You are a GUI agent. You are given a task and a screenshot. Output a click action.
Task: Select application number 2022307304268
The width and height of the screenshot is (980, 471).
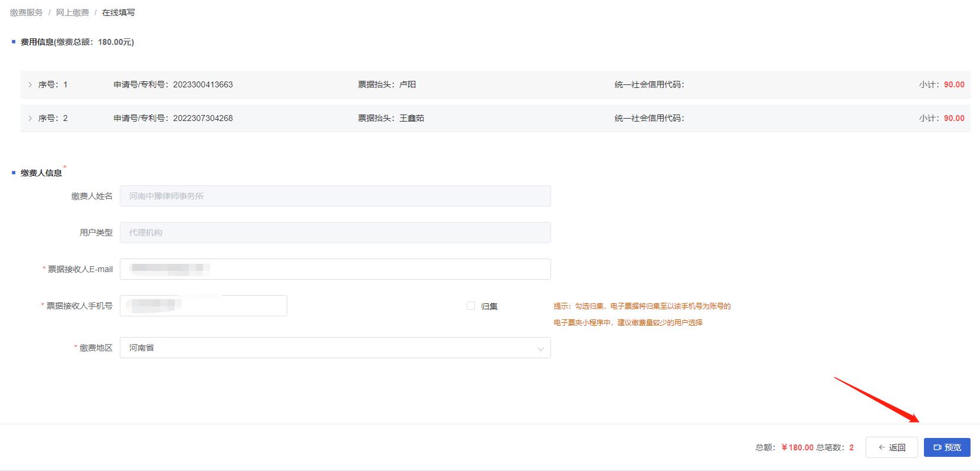[203, 118]
